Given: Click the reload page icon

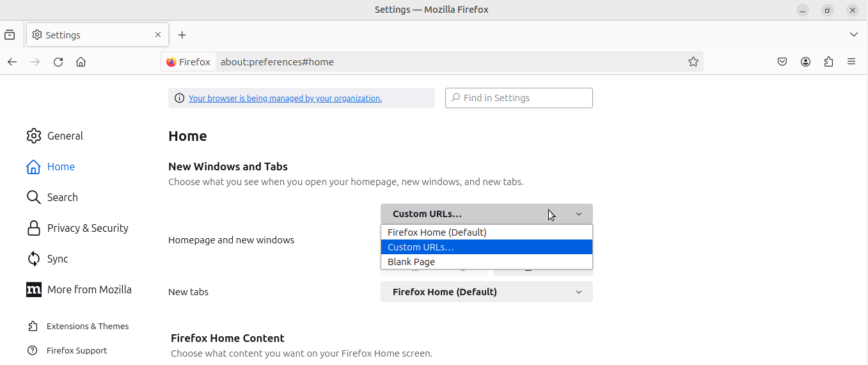Looking at the screenshot, I should click(58, 62).
